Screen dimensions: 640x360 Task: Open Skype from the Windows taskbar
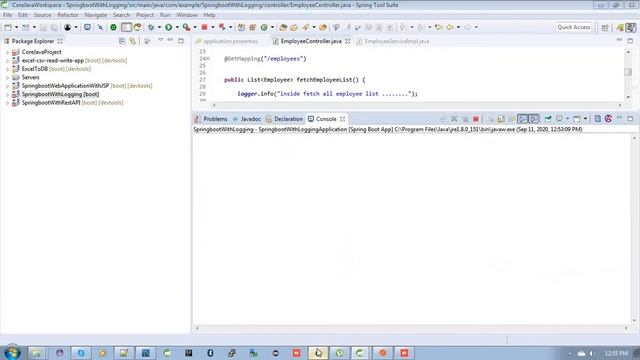(x=81, y=353)
